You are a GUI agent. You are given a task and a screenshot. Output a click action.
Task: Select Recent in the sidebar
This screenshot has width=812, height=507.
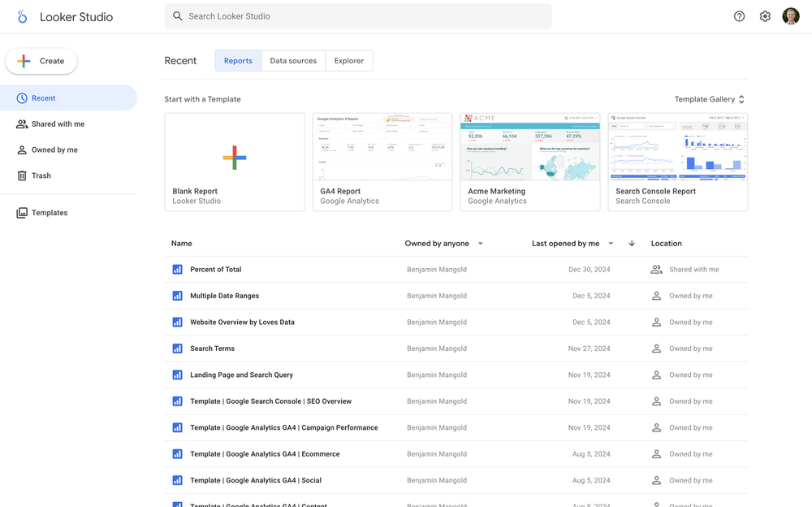click(68, 98)
